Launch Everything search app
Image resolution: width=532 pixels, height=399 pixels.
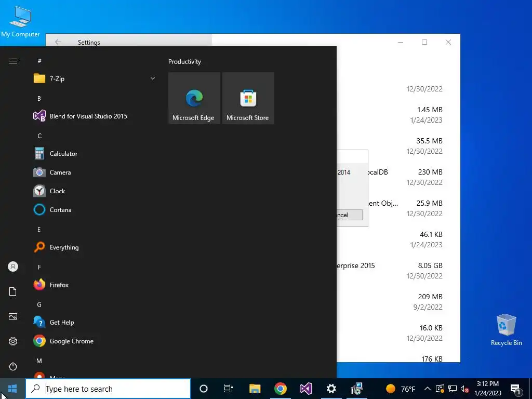[95, 247]
